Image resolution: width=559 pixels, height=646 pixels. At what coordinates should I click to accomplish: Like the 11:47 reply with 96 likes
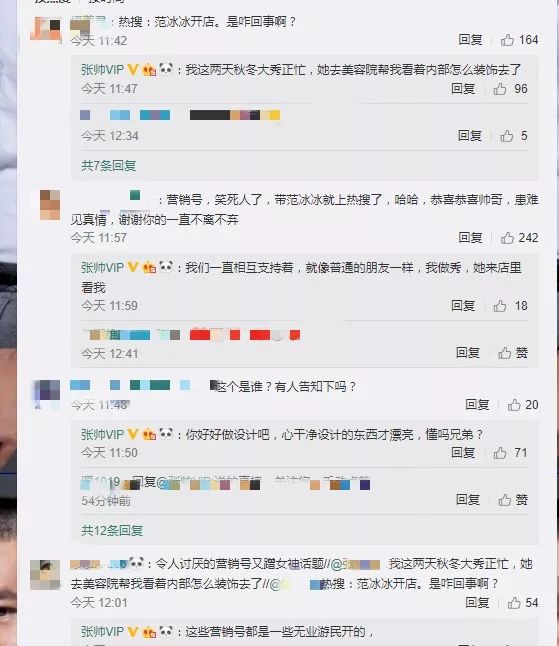pyautogui.click(x=510, y=89)
